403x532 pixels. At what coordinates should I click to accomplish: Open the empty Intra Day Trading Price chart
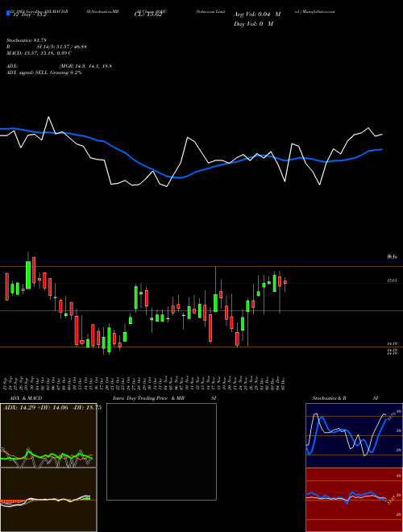161,451
